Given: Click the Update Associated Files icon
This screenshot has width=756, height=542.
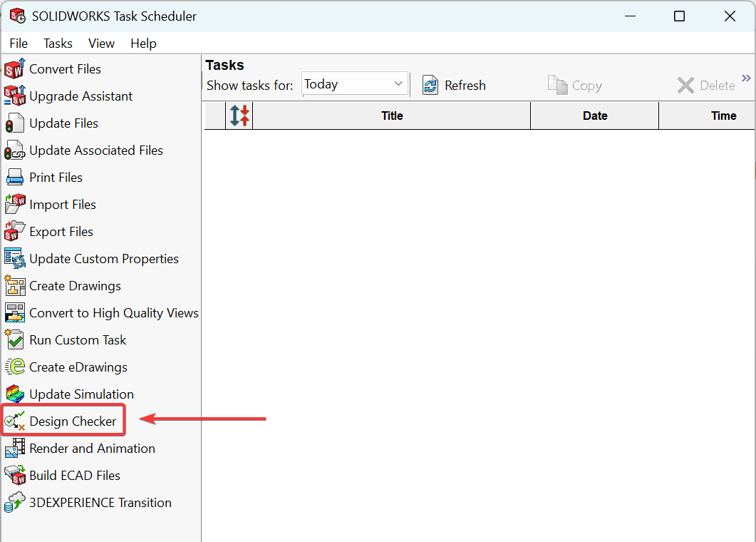Looking at the screenshot, I should point(15,150).
